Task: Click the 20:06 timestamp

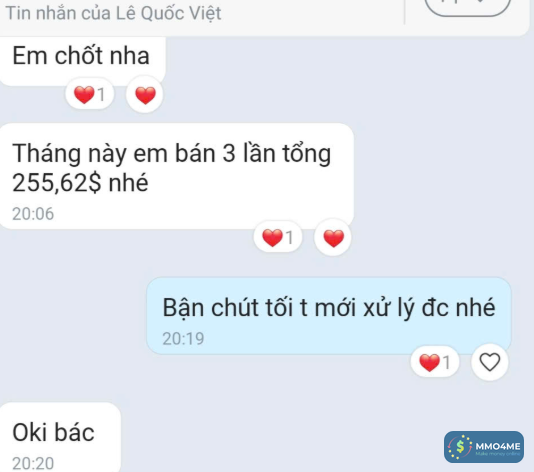Action: coord(33,214)
